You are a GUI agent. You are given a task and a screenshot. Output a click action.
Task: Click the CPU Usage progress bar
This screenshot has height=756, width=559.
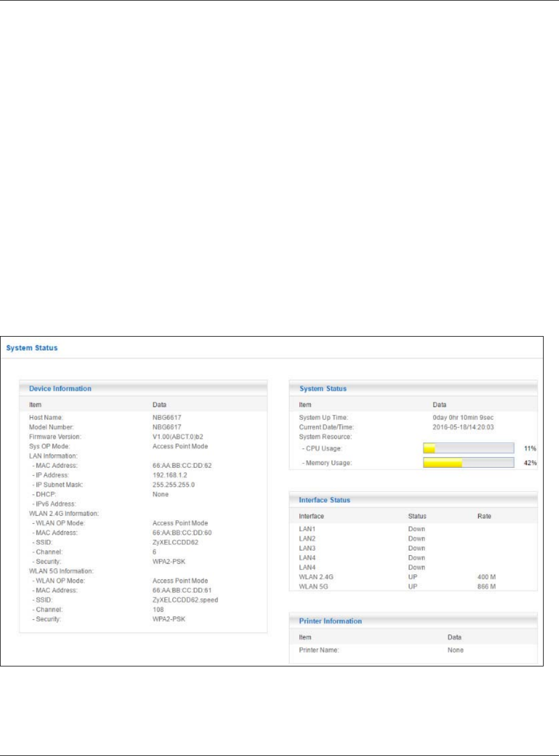(x=468, y=448)
